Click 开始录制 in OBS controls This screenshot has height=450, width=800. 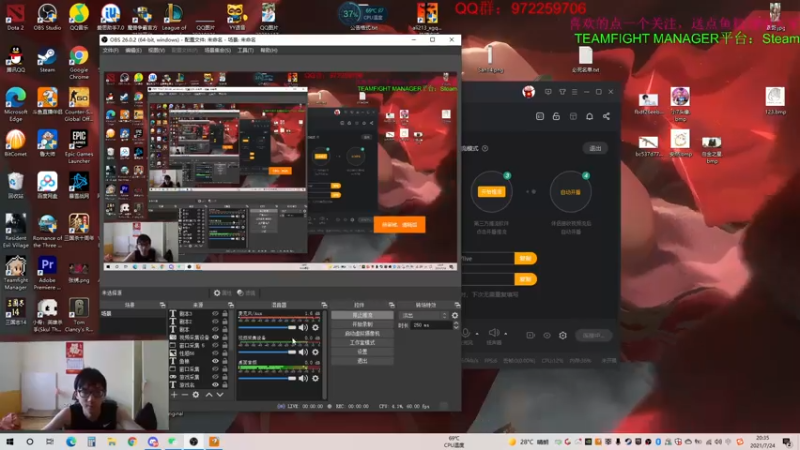[362, 324]
